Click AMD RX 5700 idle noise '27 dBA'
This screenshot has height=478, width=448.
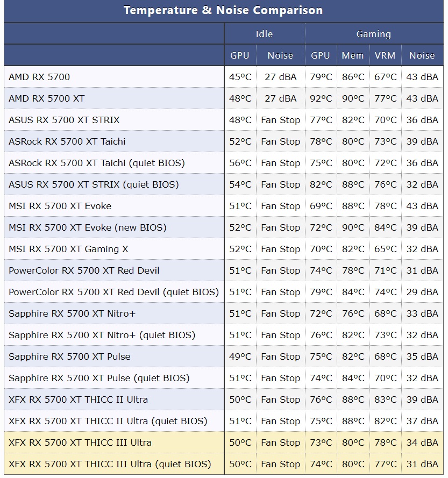280,77
